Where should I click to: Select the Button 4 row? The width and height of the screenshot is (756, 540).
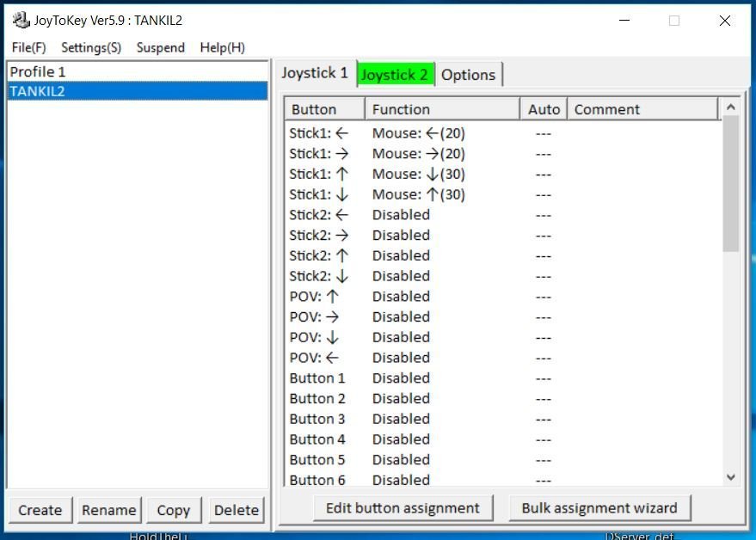(x=503, y=439)
